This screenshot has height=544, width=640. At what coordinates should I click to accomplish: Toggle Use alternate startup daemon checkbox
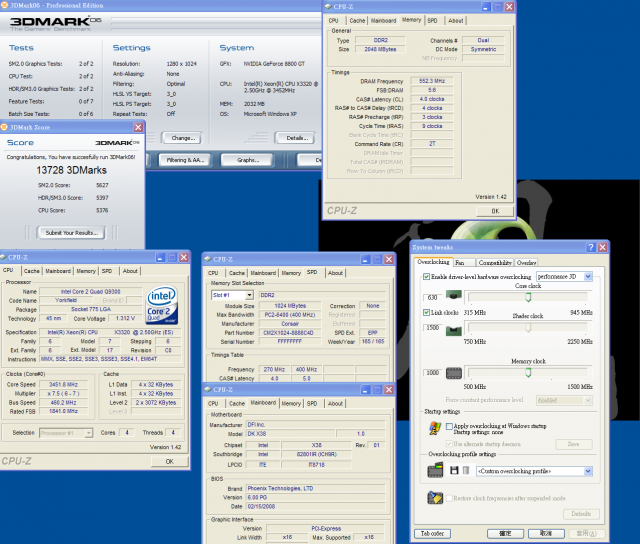coord(449,444)
